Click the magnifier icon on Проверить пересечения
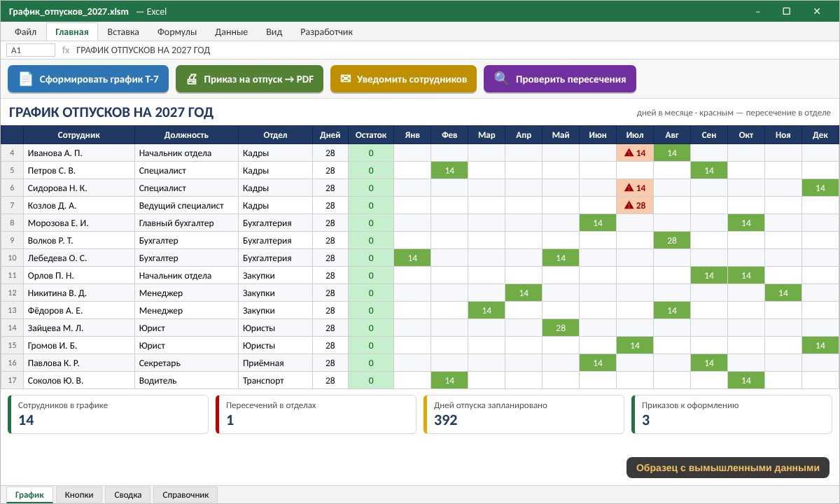 tap(501, 79)
